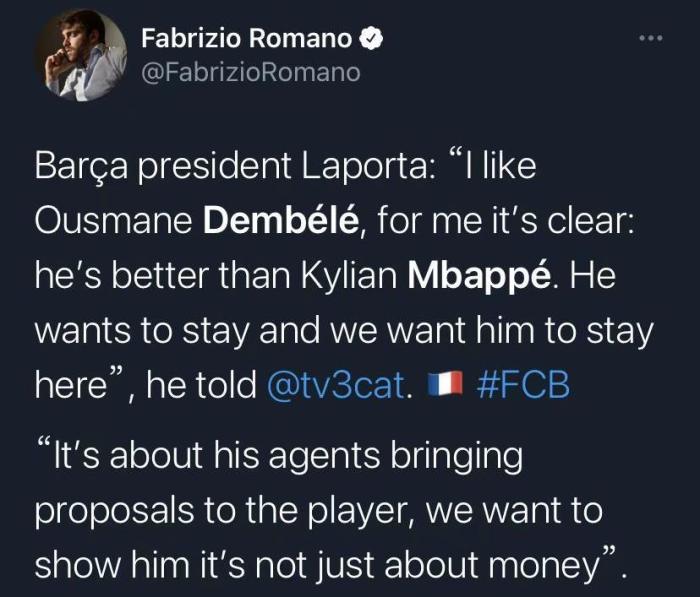Open the tweet's three-dot more options menu
The image size is (700, 597).
tap(650, 39)
